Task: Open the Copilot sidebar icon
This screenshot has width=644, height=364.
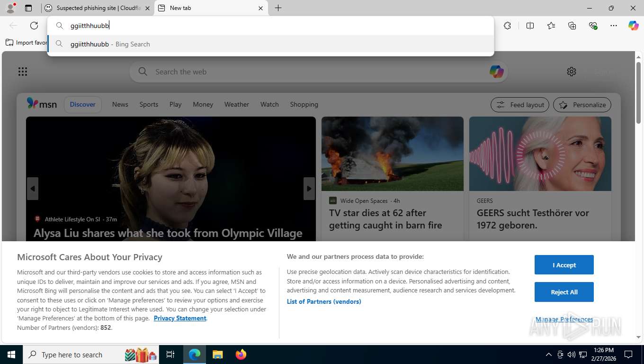Action: [634, 26]
